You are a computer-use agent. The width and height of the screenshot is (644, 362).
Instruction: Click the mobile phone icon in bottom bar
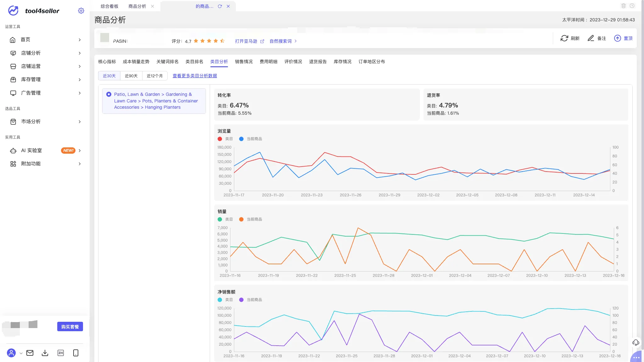coord(76,353)
